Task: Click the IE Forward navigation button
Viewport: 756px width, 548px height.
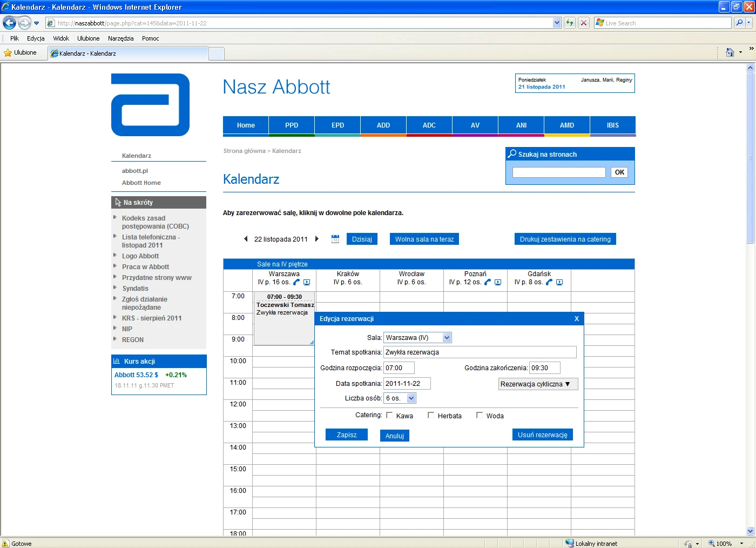Action: [24, 23]
